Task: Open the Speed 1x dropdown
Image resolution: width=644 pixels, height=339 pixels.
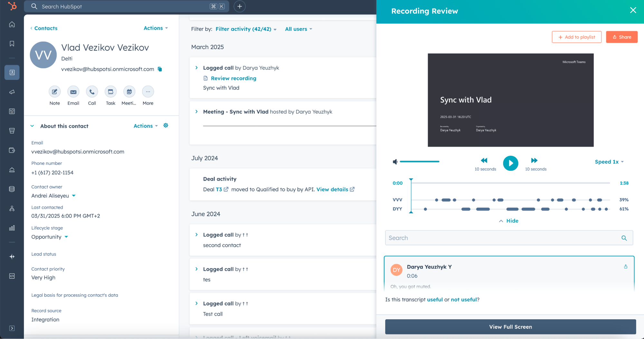Action: [x=609, y=162]
